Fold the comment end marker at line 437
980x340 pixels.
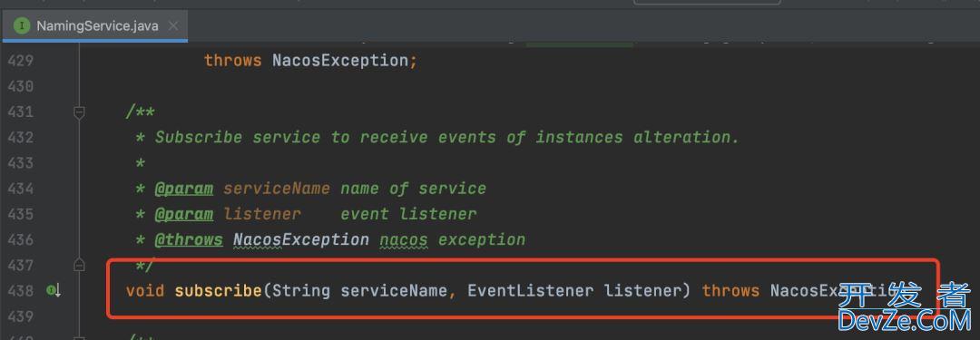79,265
